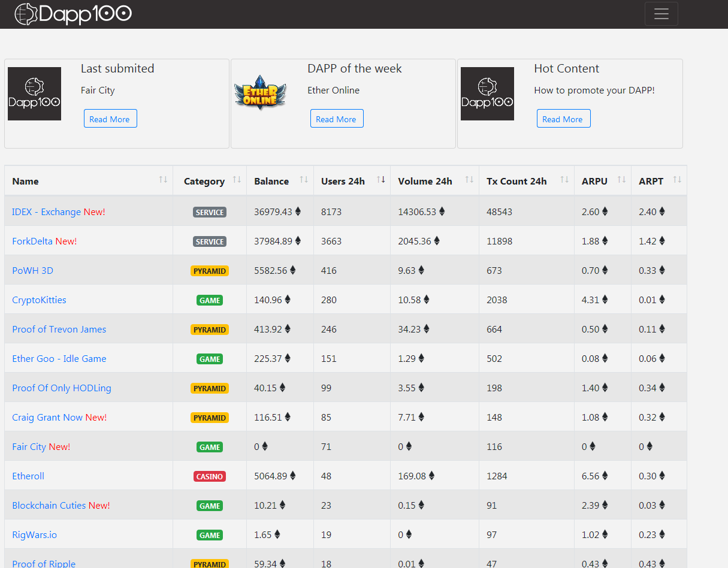
Task: Click the Ether Online logo thumbnail
Action: click(260, 93)
